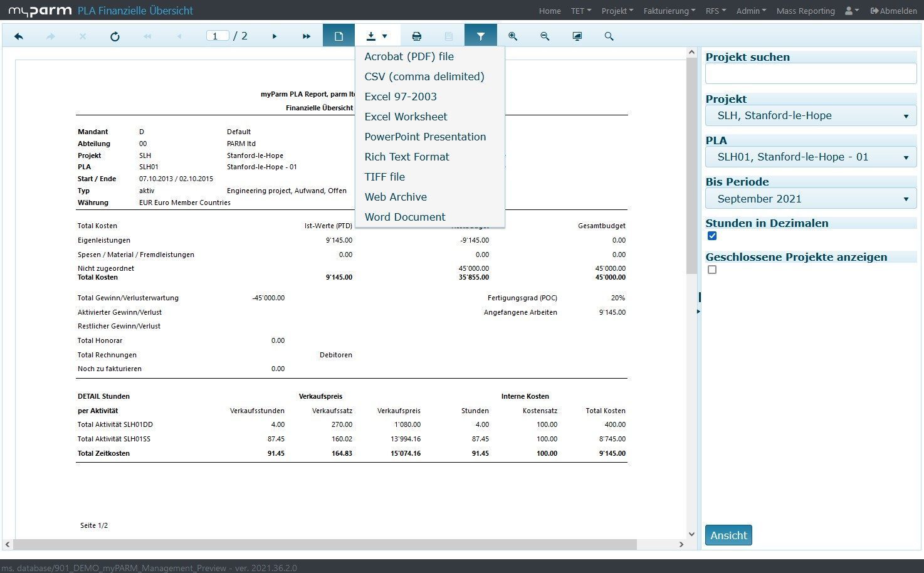Screen dimensions: 924x573
Task: Open the Projekt dropdown showing SLH
Action: pyautogui.click(x=811, y=116)
